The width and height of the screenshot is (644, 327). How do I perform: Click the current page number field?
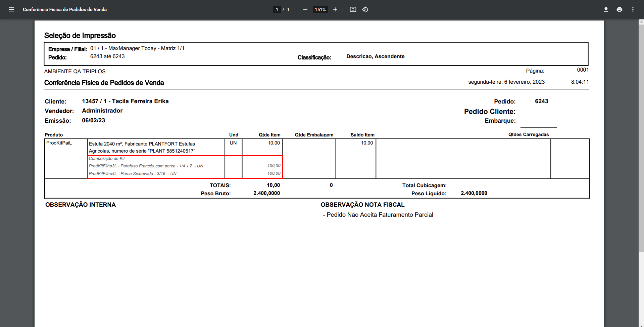coord(277,9)
